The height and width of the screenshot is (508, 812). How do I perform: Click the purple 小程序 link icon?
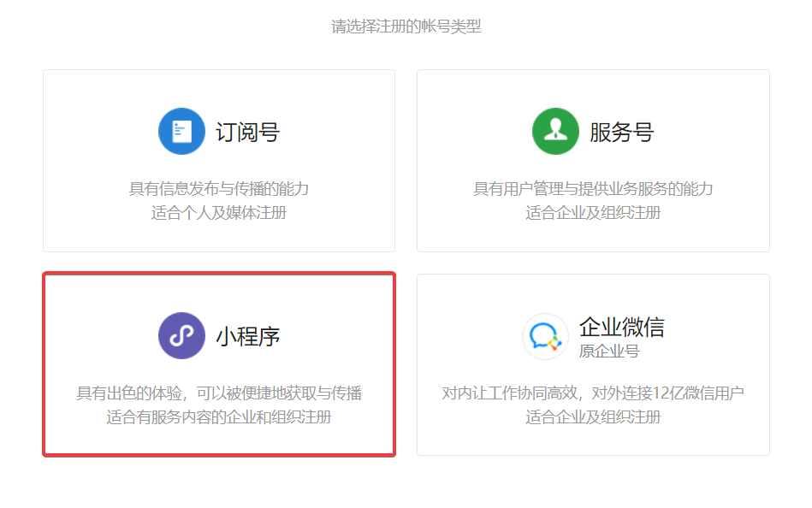tap(181, 335)
